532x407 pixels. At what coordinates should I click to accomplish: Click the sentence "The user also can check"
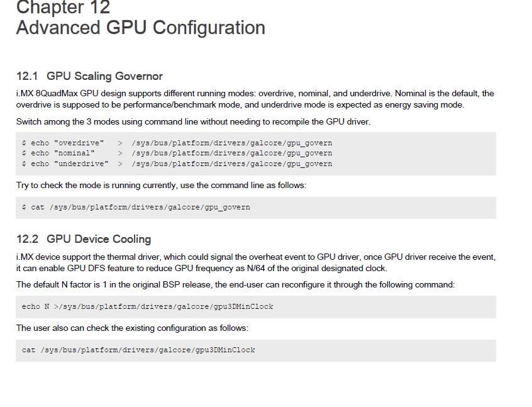pyautogui.click(x=132, y=328)
